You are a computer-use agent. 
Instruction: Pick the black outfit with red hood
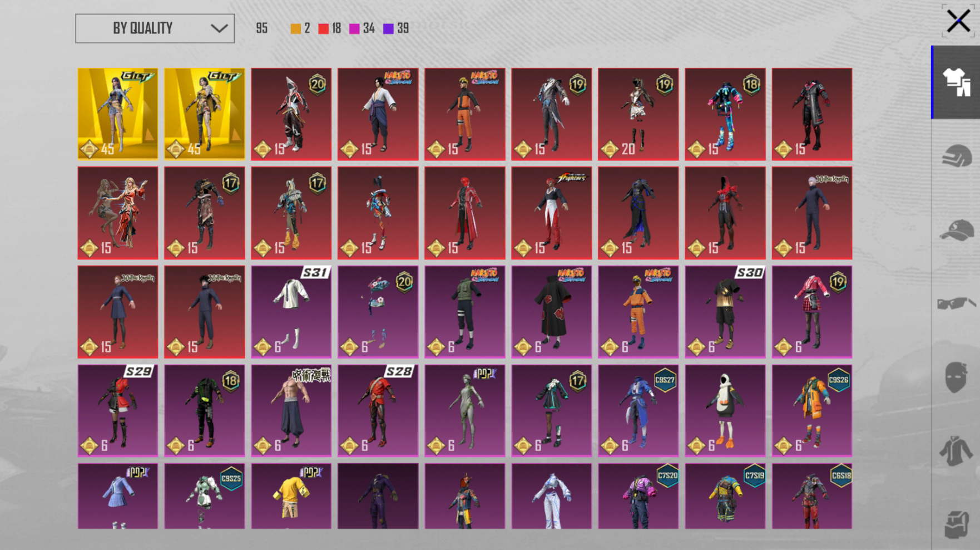click(x=725, y=213)
